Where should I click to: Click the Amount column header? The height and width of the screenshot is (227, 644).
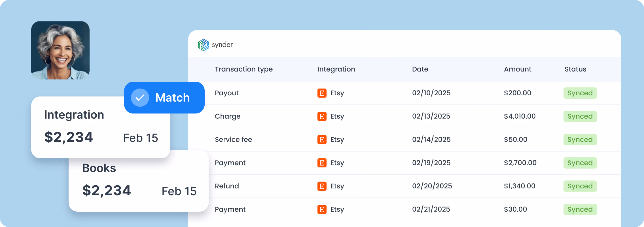518,69
